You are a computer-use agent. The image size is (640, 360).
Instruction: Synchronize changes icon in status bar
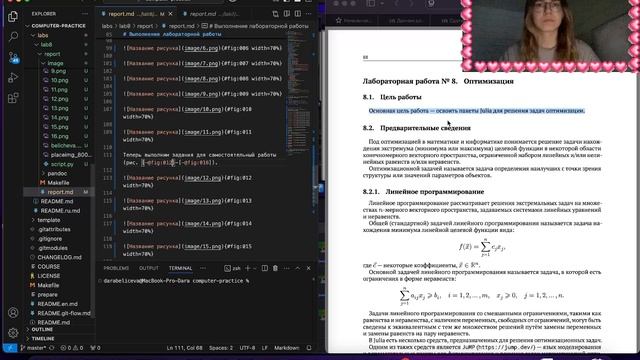[52, 348]
